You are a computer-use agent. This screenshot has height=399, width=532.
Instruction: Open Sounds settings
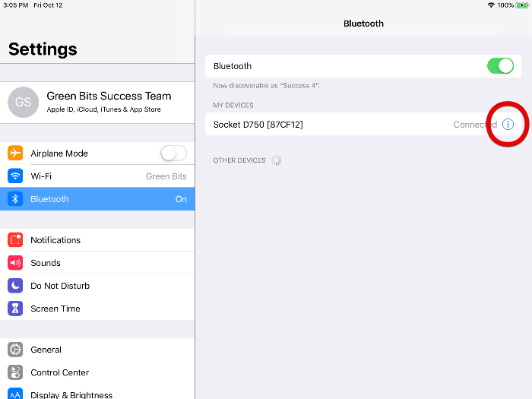point(97,263)
